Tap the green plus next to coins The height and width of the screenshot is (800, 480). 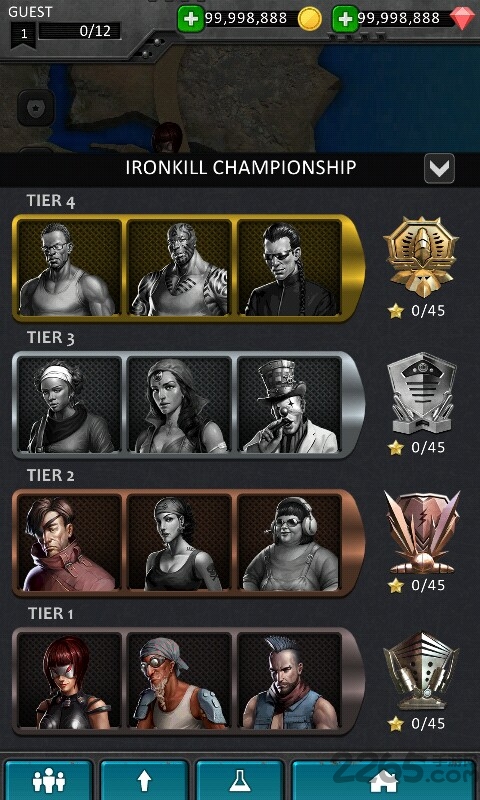(x=191, y=19)
